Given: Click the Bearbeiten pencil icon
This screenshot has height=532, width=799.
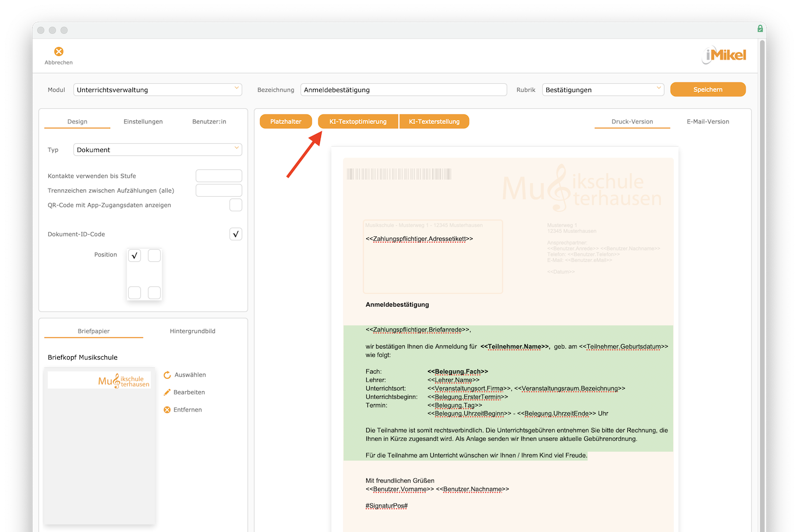Looking at the screenshot, I should [x=167, y=392].
